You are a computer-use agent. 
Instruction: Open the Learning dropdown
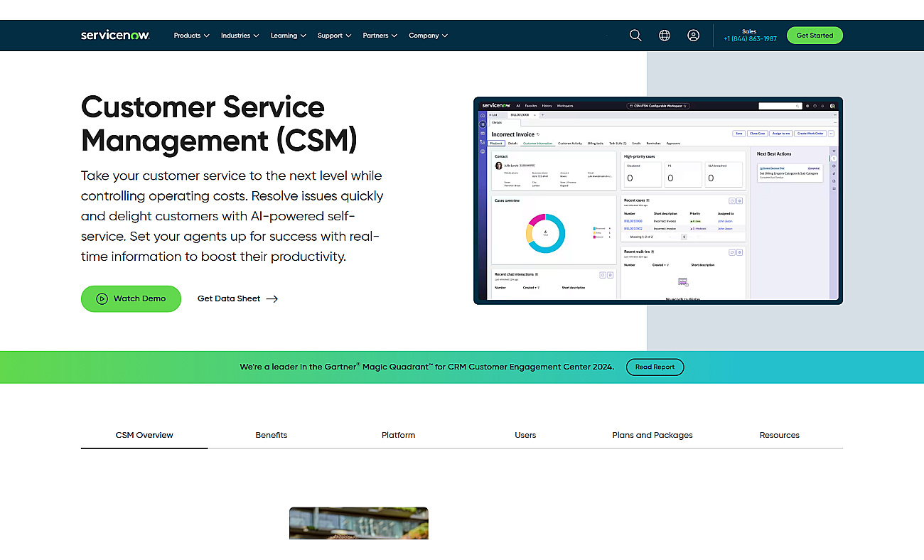(x=288, y=36)
